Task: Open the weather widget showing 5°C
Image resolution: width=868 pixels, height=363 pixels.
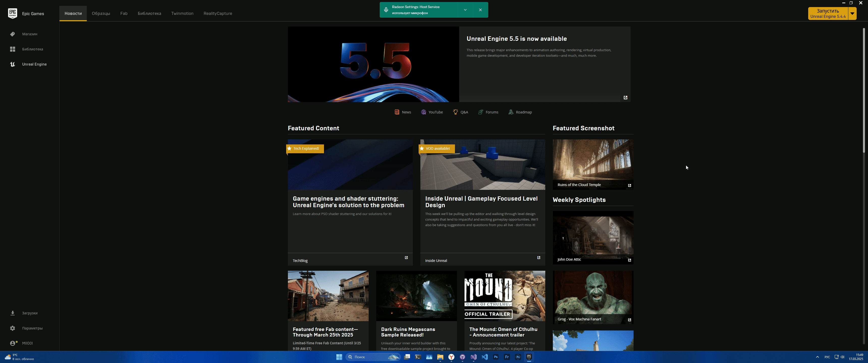Action: coord(19,357)
